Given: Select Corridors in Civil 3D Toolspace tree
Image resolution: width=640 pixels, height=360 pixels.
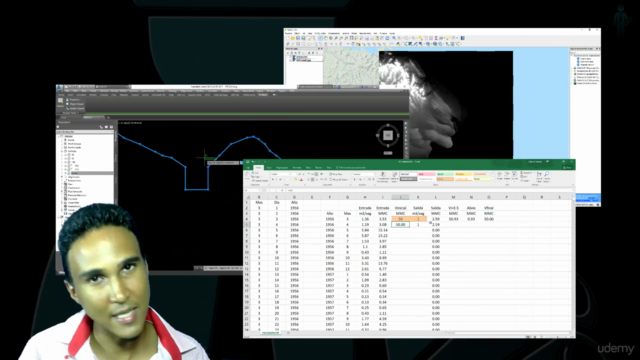Looking at the screenshot, I should click(x=72, y=199).
